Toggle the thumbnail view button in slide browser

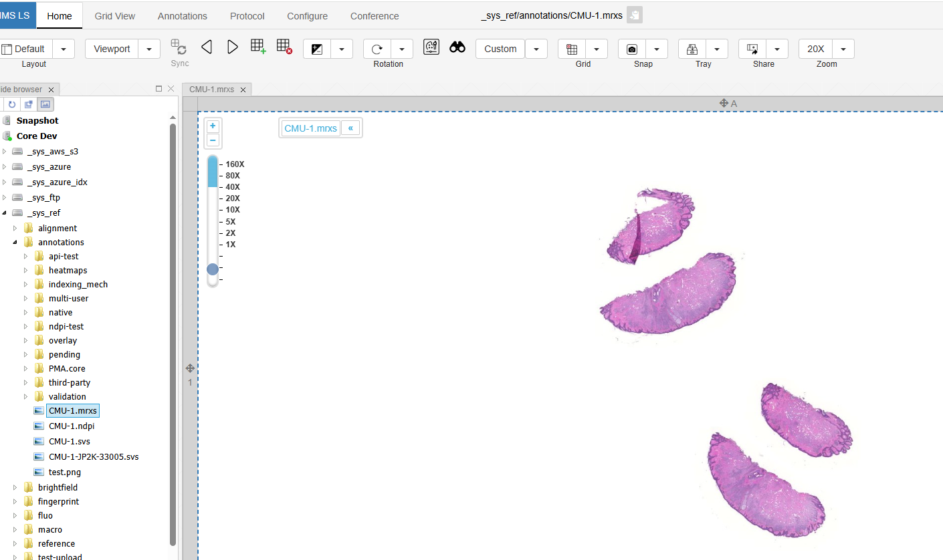click(45, 104)
